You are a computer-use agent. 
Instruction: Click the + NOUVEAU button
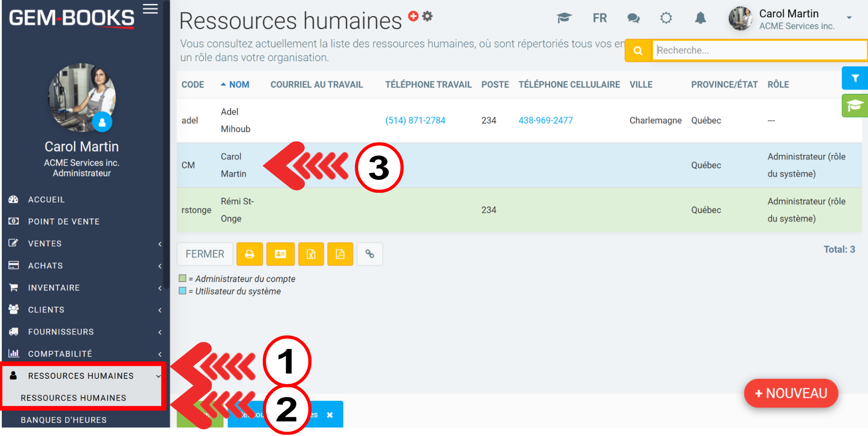[x=791, y=393]
